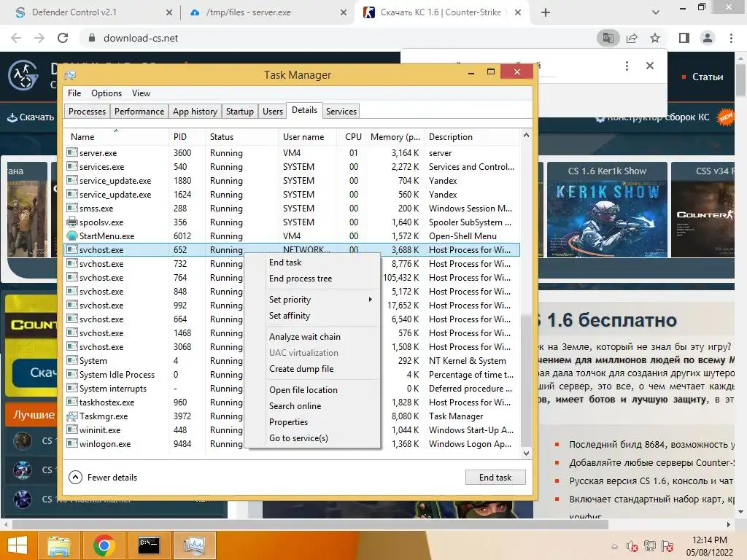The width and height of the screenshot is (747, 560).
Task: Click the End task button at bottom
Action: coord(495,477)
